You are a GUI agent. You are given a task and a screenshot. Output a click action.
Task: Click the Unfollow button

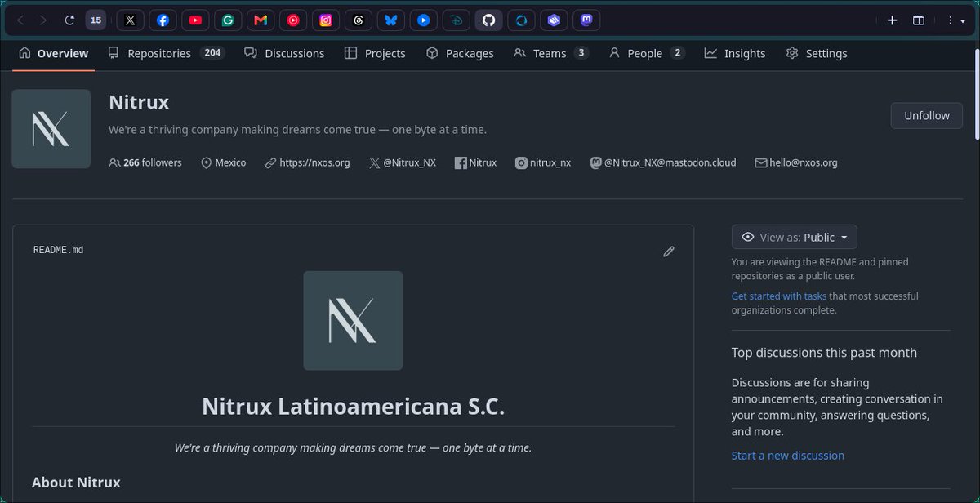926,116
